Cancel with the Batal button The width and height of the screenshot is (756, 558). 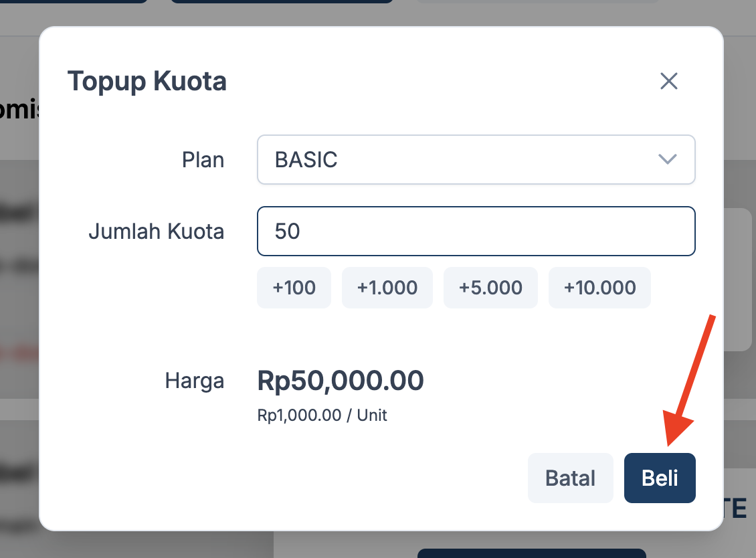[570, 478]
